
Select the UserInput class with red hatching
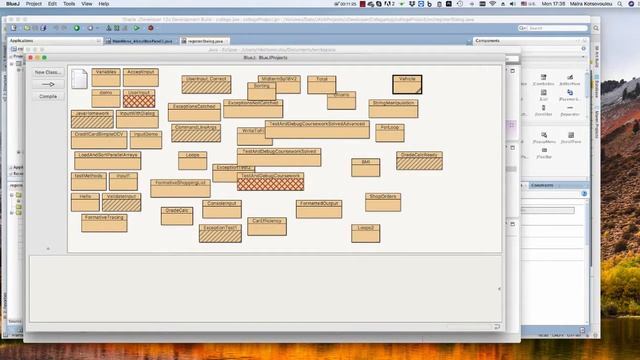[x=139, y=98]
